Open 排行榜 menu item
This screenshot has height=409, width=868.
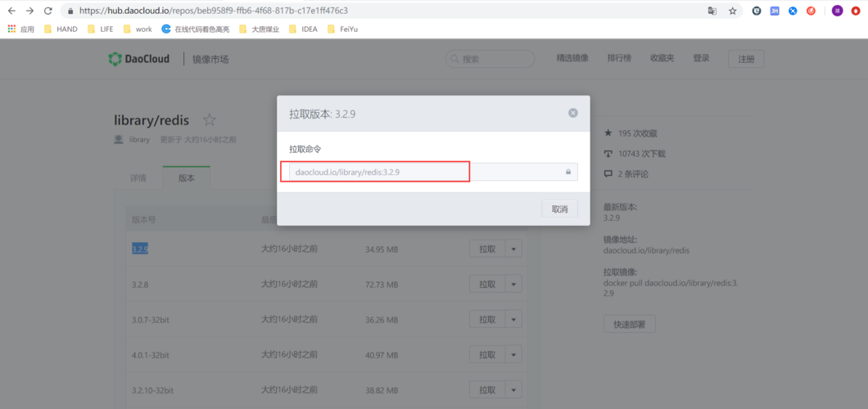(x=619, y=58)
